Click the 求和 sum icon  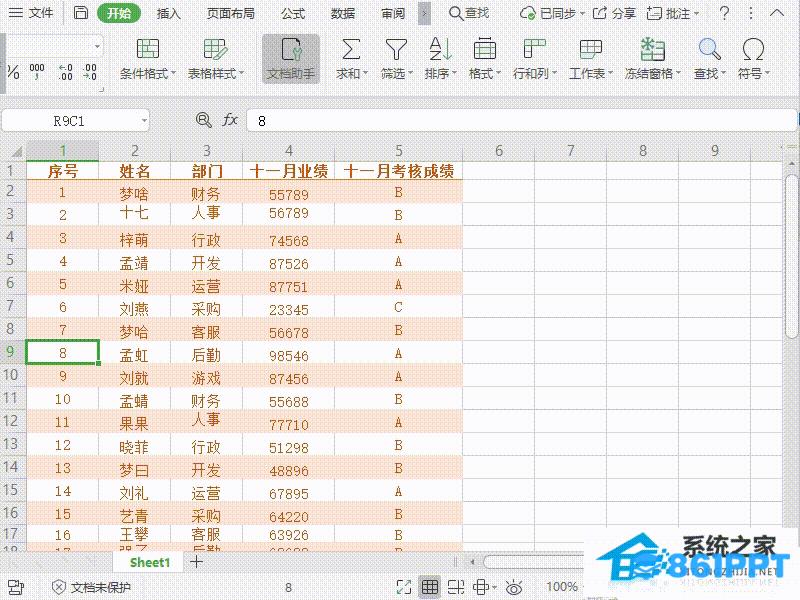[x=351, y=50]
